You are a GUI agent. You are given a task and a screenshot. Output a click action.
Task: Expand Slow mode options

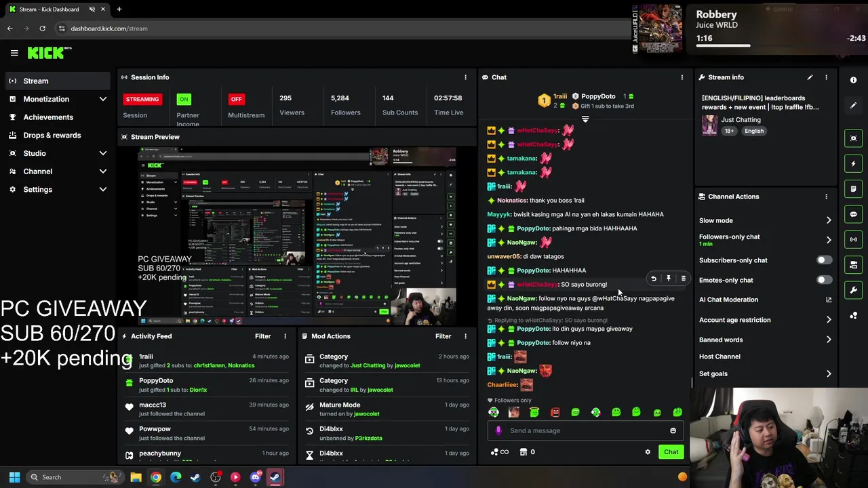click(829, 220)
